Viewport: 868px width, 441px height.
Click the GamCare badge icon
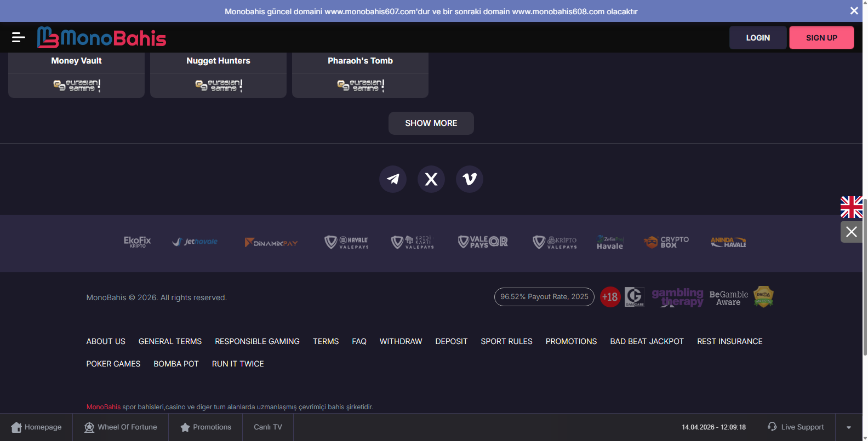634,297
